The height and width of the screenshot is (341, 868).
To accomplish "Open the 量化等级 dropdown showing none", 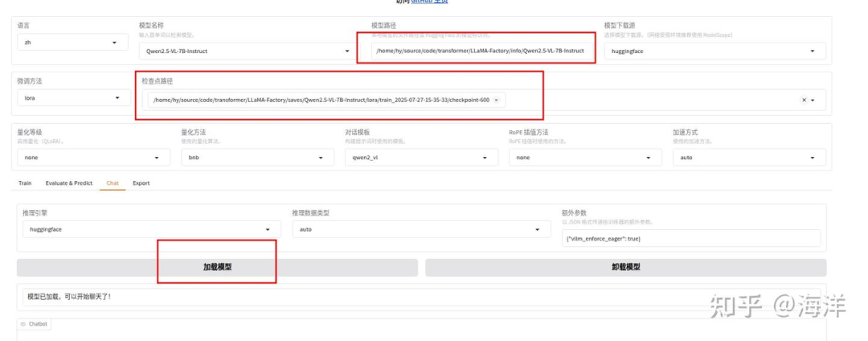I will tap(93, 157).
